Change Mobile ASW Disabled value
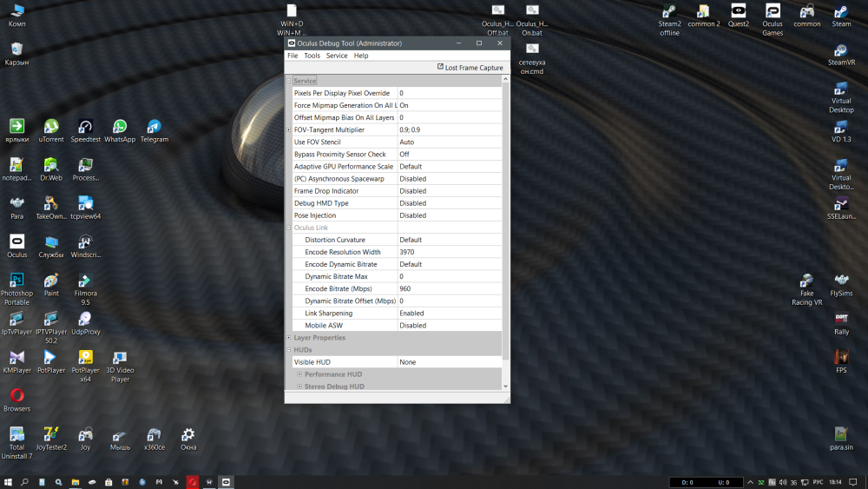This screenshot has height=489, width=868. pyautogui.click(x=450, y=325)
